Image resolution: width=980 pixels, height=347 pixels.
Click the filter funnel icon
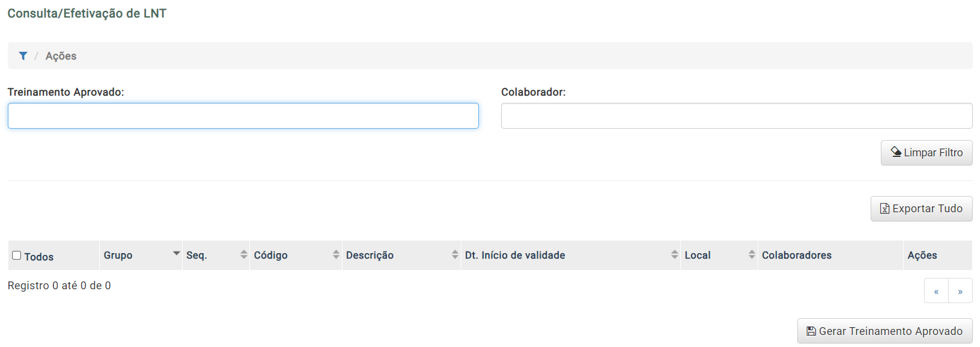point(23,56)
